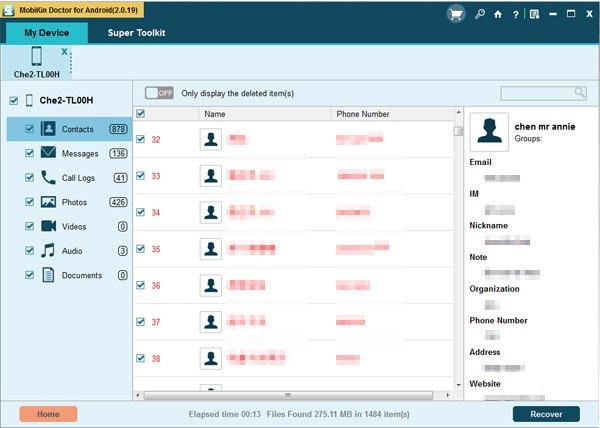Click avatar icon of contact 34
Image resolution: width=600 pixels, height=428 pixels.
(x=210, y=212)
